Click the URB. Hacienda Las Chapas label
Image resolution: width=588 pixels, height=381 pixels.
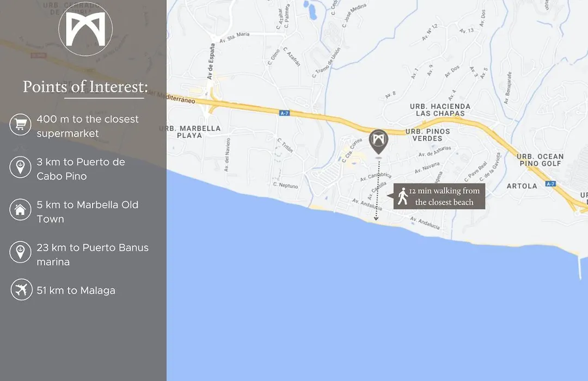click(x=440, y=110)
